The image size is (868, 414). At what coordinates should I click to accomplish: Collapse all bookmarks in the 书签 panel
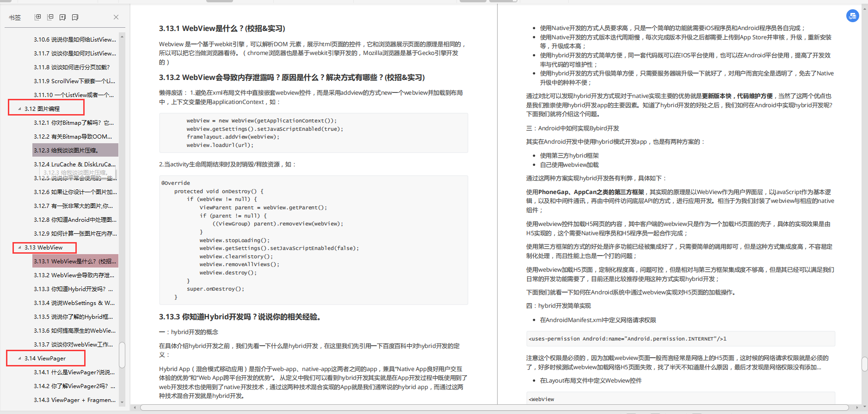click(50, 17)
